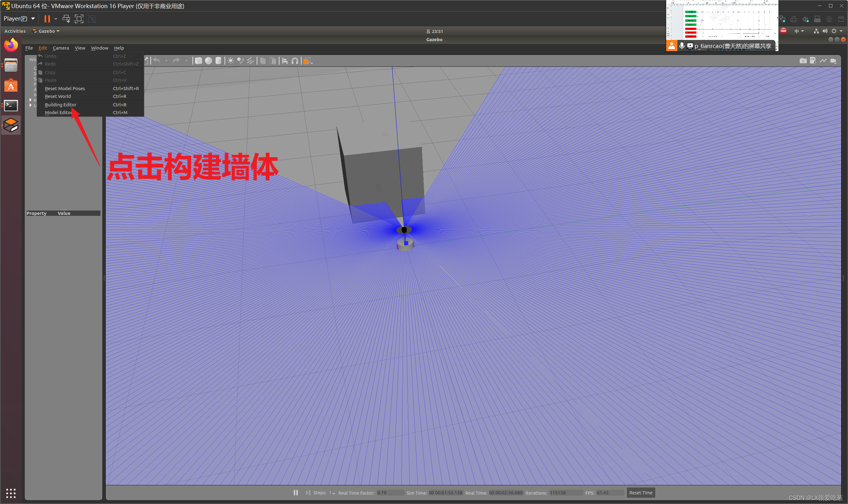
Task: Choose Building Editor from Edit menu
Action: [90, 104]
